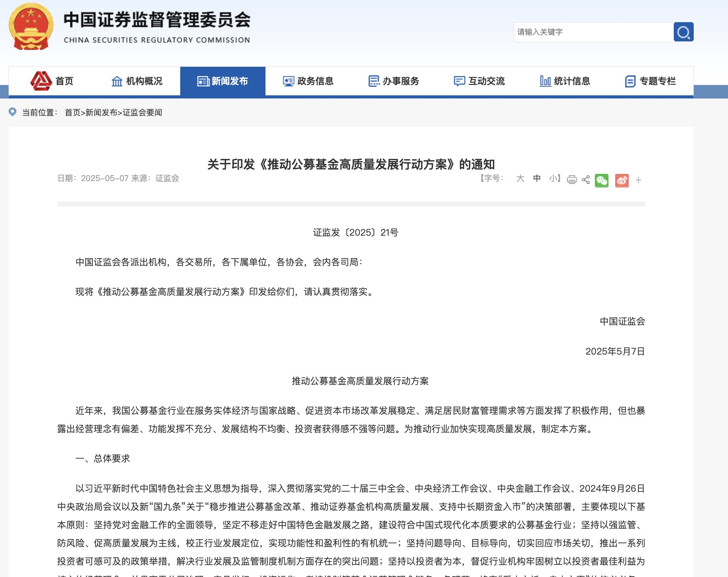Click the blue search magnifier button

click(x=683, y=32)
